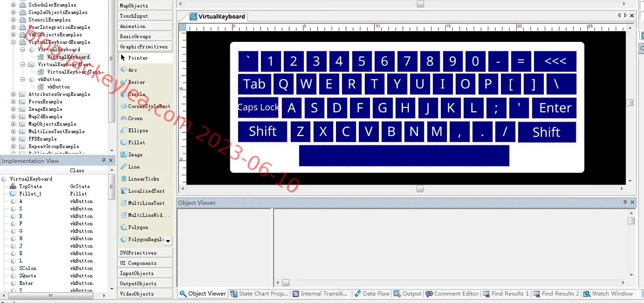Pick the Image object tool
The width and height of the screenshot is (644, 303).
coord(135,155)
